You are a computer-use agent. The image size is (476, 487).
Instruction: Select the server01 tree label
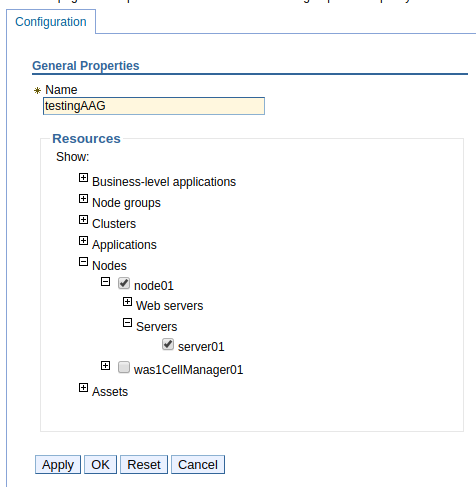point(201,347)
